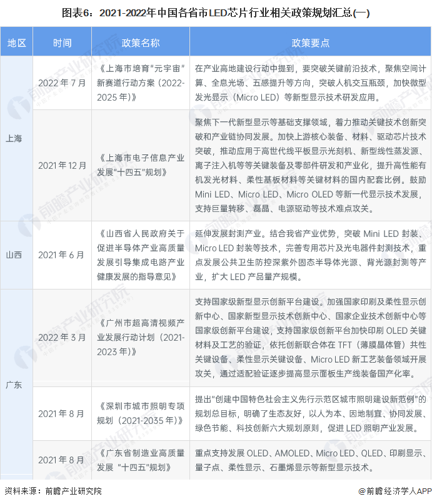Select the 山西 region cell

click(14, 255)
